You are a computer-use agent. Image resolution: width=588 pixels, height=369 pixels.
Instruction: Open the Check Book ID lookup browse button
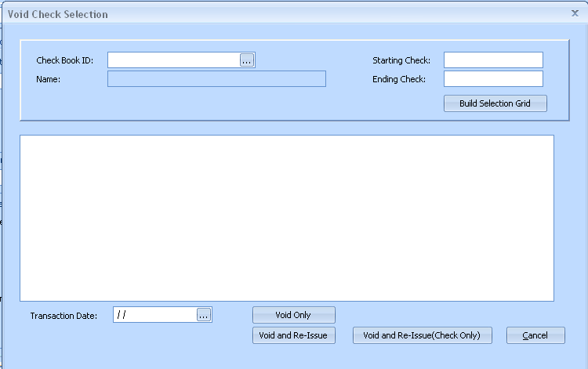tap(247, 60)
